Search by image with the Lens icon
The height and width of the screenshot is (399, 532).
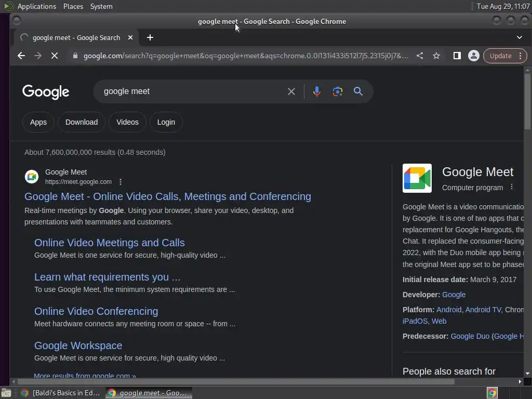tap(337, 91)
